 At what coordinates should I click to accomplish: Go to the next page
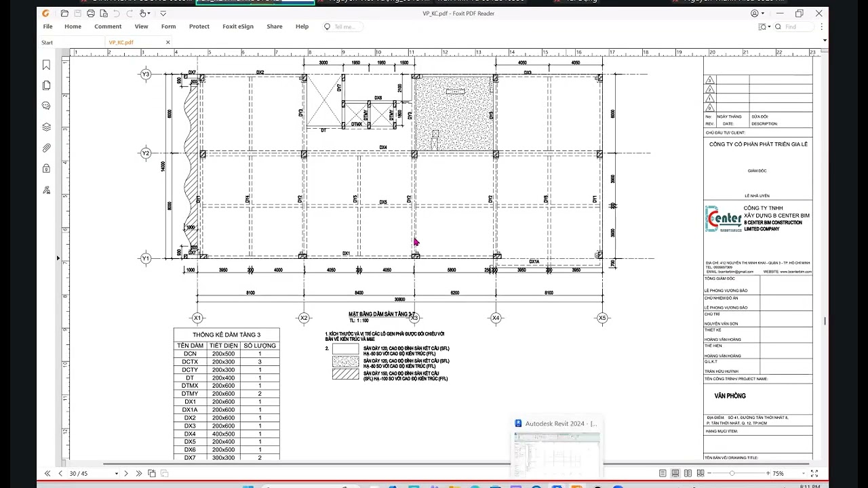tap(127, 473)
